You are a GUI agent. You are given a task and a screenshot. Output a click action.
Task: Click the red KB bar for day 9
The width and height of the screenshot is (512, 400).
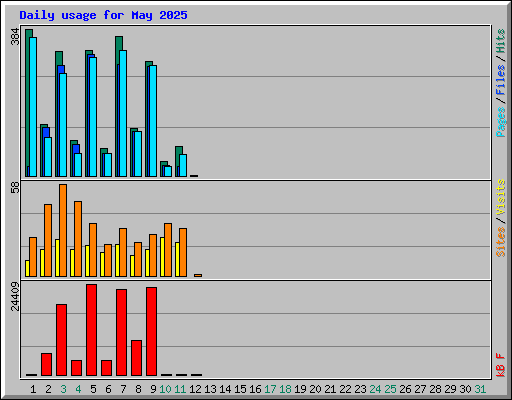(x=151, y=331)
